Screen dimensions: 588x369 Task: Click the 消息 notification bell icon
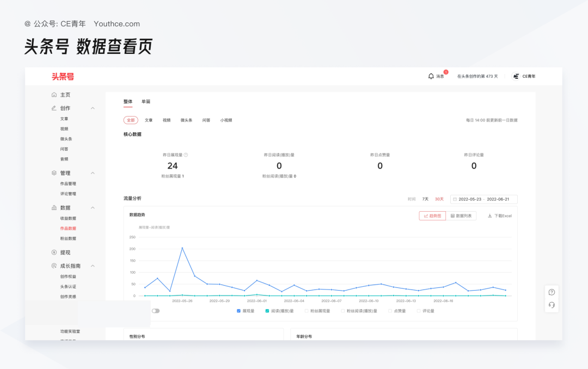430,76
